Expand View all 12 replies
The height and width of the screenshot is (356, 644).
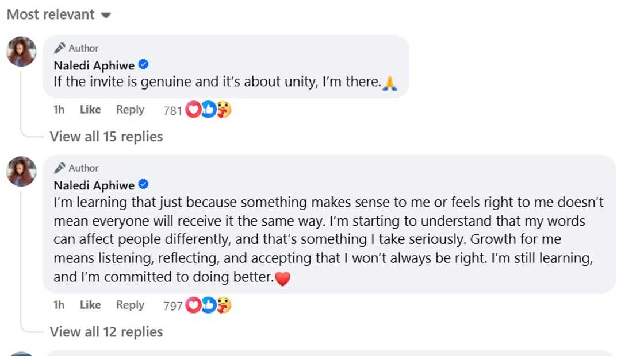[106, 332]
